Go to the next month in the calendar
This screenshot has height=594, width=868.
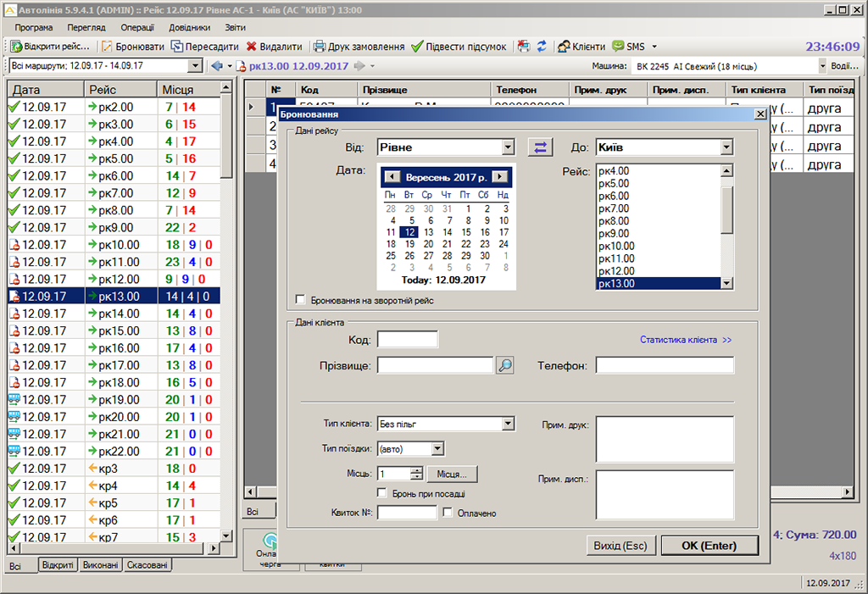pos(499,177)
